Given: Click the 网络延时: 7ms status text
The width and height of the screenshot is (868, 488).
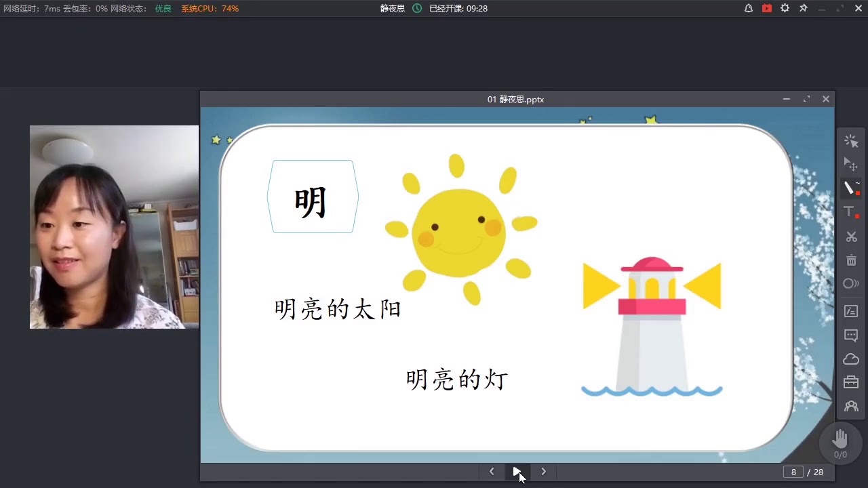Looking at the screenshot, I should (x=31, y=9).
